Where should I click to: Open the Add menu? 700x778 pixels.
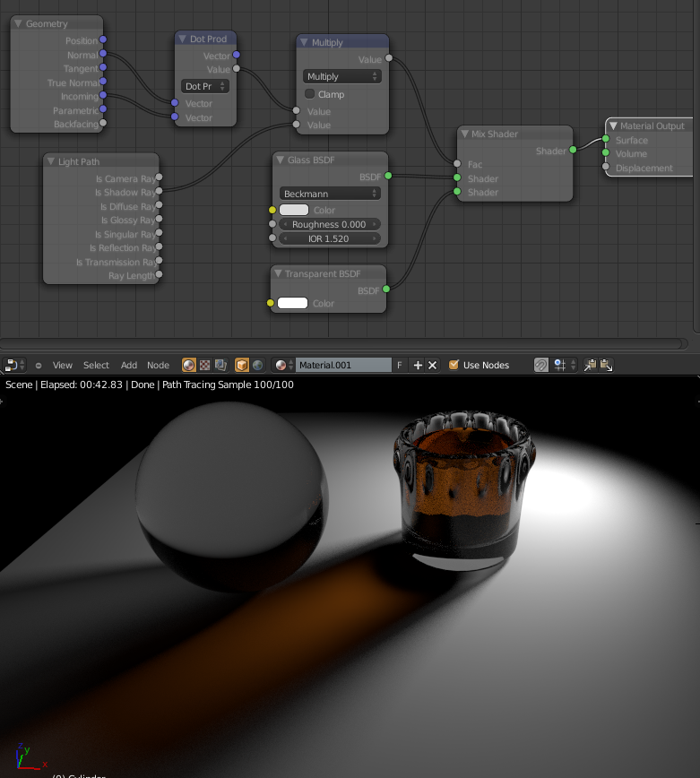[x=129, y=365]
